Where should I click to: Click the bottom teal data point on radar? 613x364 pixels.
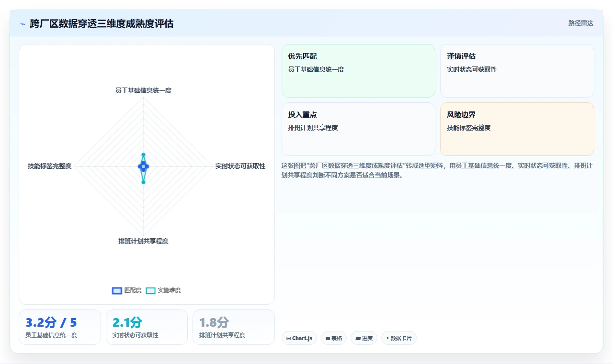coord(143,182)
